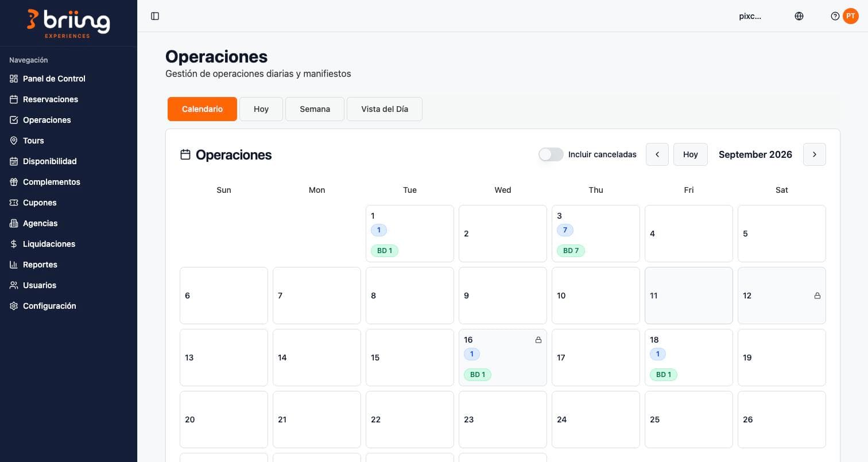Click the September 2026 month label

pos(755,154)
